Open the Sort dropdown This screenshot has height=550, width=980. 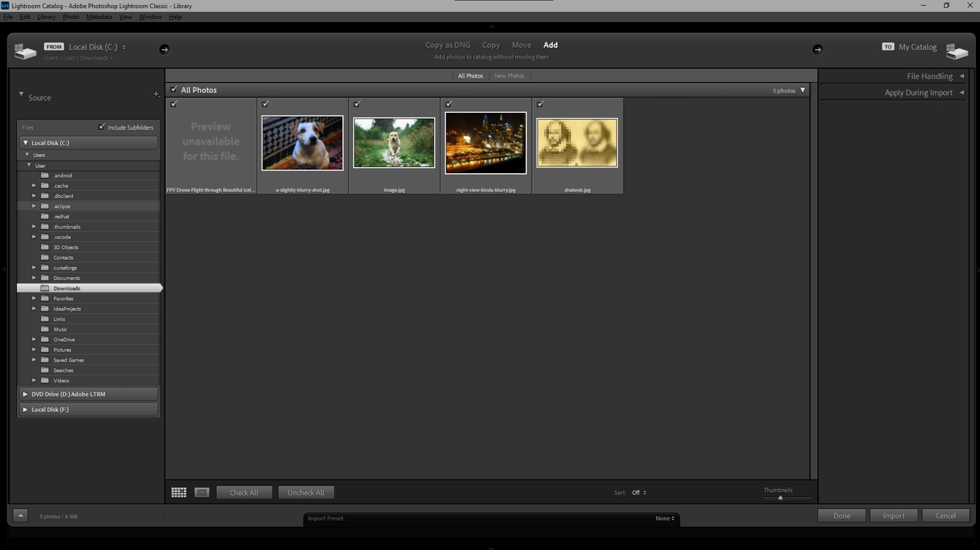636,492
